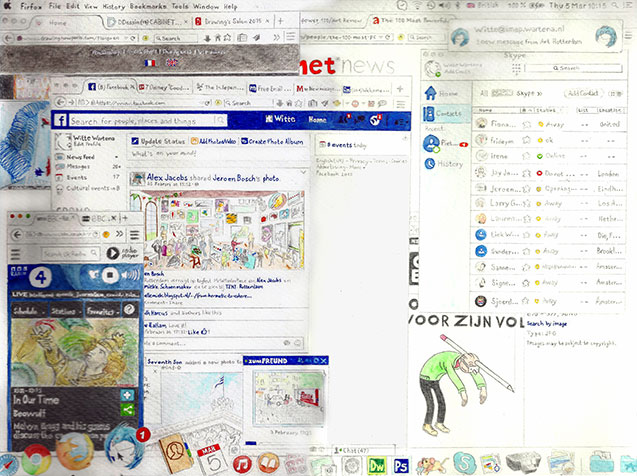The width and height of the screenshot is (637, 476).
Task: Switch to Drawing's Salon 2015 tab
Action: (x=232, y=21)
